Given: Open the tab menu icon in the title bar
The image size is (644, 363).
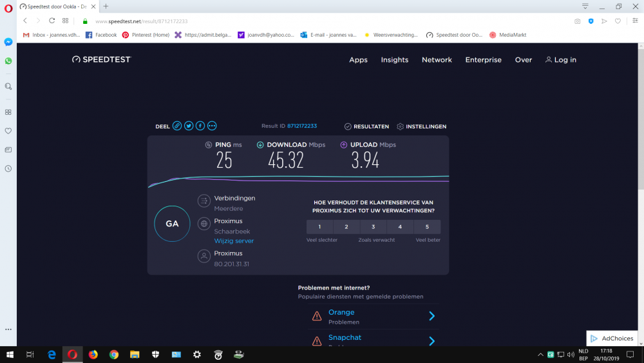Looking at the screenshot, I should coord(585,6).
